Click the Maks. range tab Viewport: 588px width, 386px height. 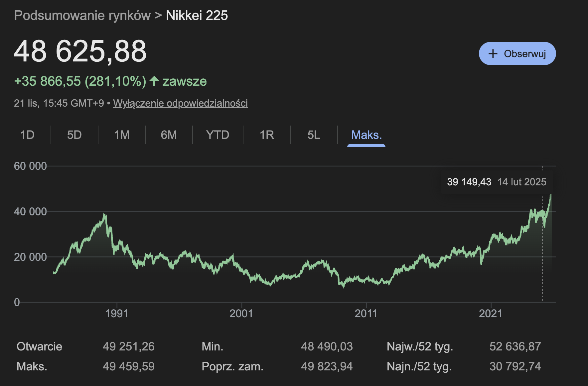point(366,135)
